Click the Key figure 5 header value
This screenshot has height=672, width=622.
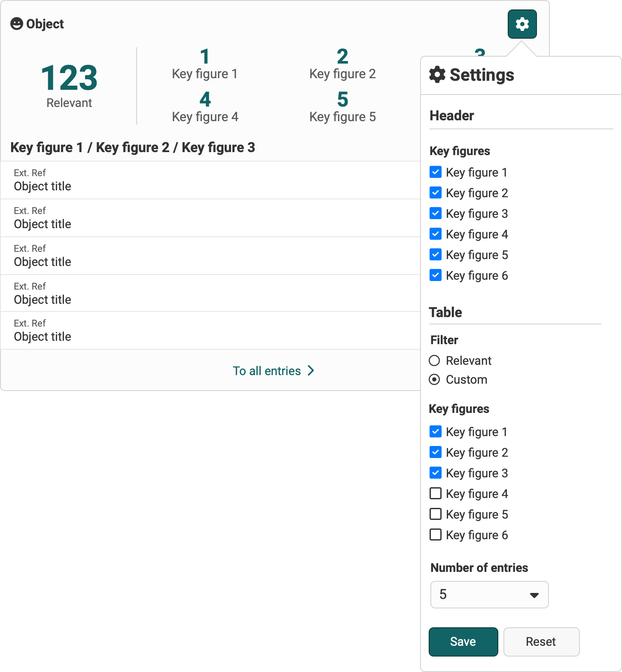coord(342,107)
